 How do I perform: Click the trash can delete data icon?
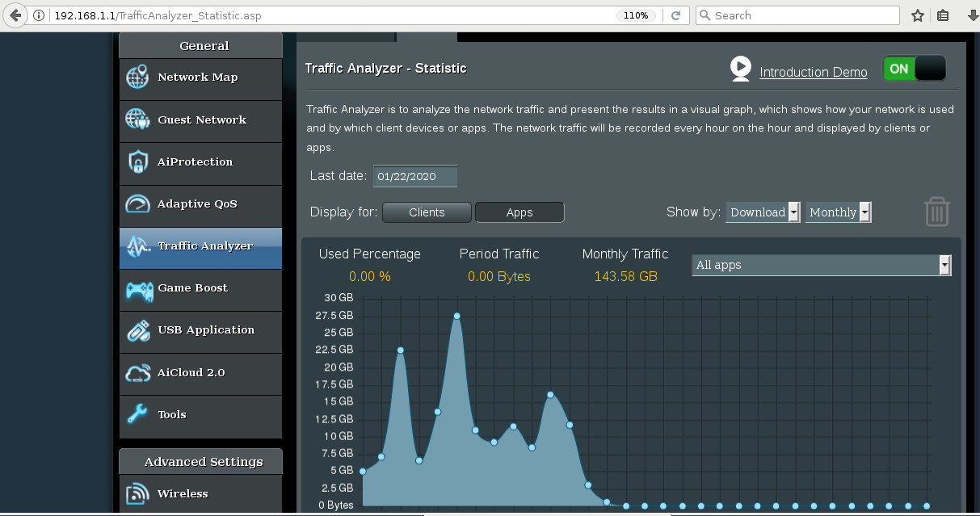(937, 212)
